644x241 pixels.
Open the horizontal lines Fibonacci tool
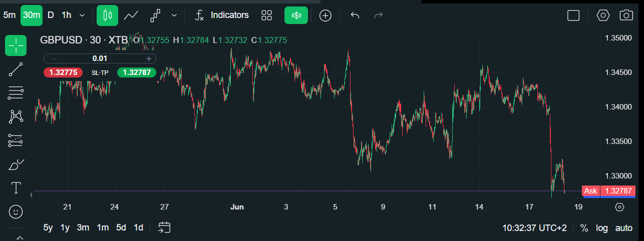16,92
